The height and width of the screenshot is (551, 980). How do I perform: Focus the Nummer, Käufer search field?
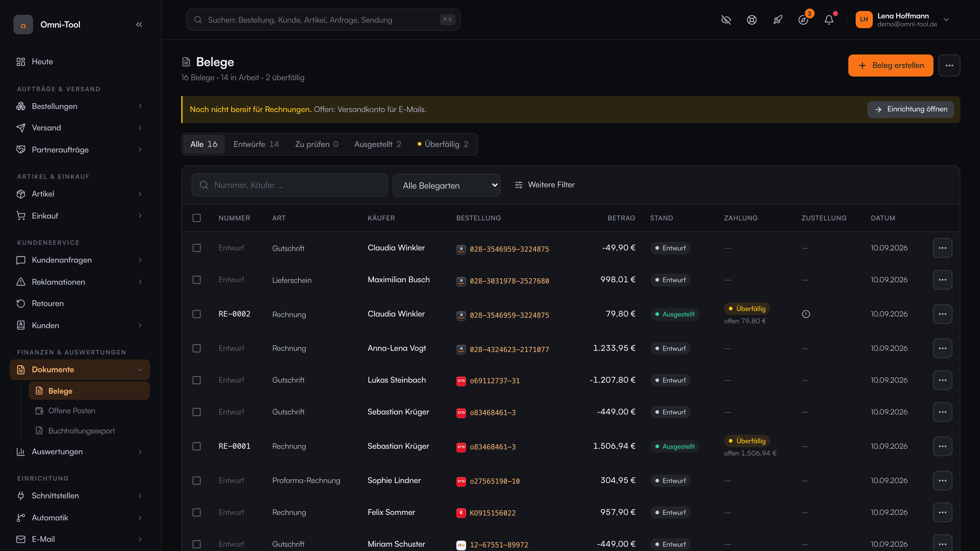(x=289, y=185)
